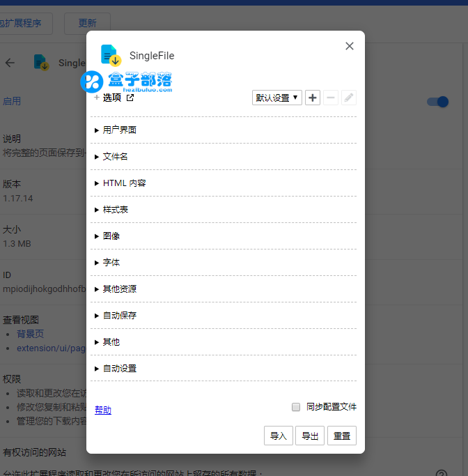Expand the 其他资源 section
This screenshot has height=476, width=468.
224,289
